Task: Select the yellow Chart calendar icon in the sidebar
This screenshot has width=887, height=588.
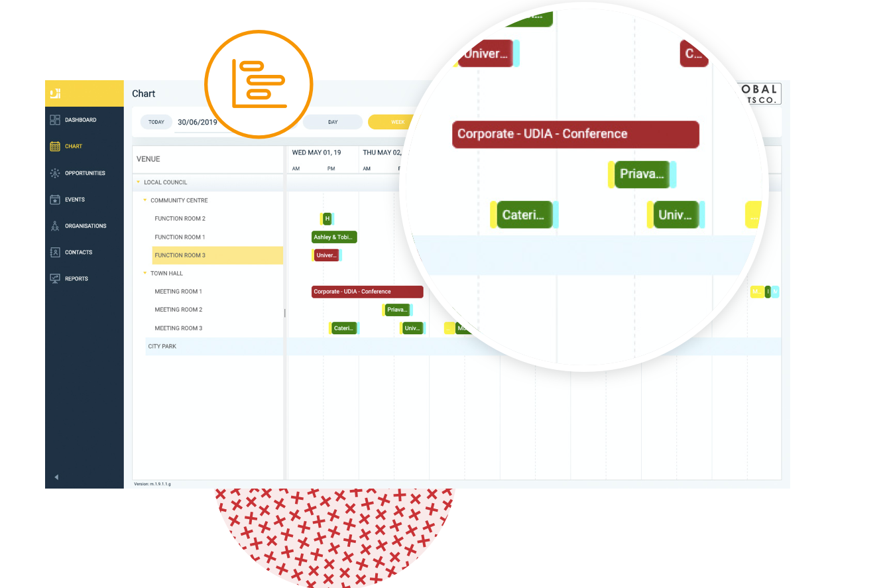Action: 56,147
